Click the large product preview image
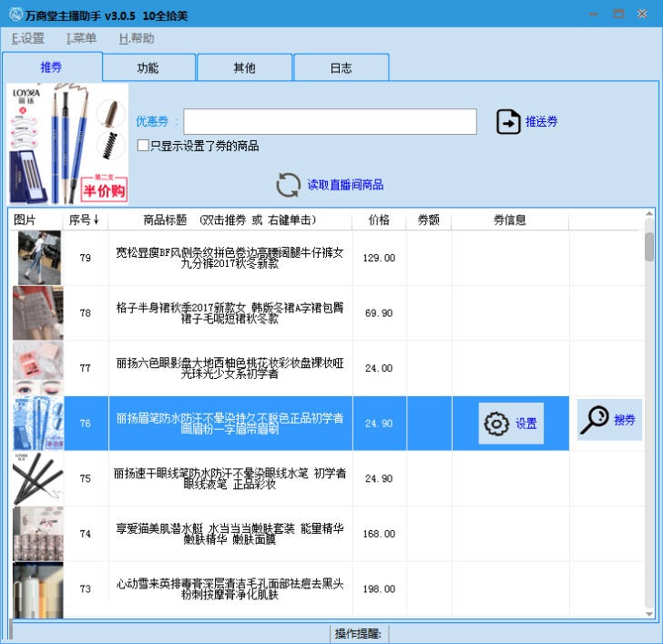The image size is (663, 644). [x=68, y=143]
